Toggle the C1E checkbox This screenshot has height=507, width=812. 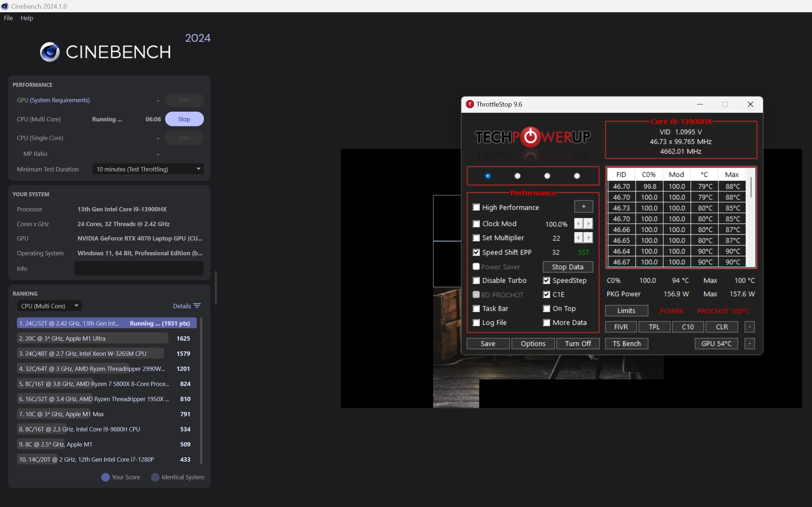546,295
